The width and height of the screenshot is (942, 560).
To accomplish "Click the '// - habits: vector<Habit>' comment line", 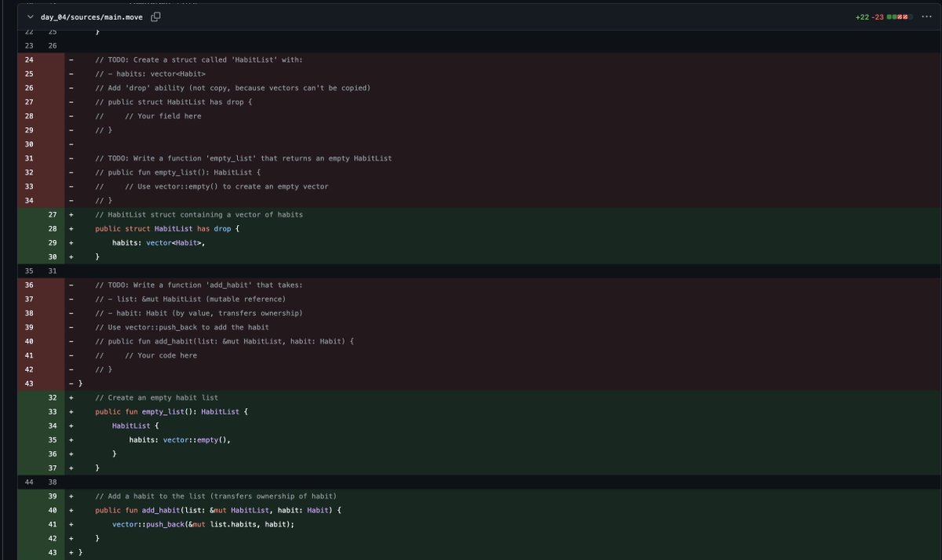I will click(150, 74).
